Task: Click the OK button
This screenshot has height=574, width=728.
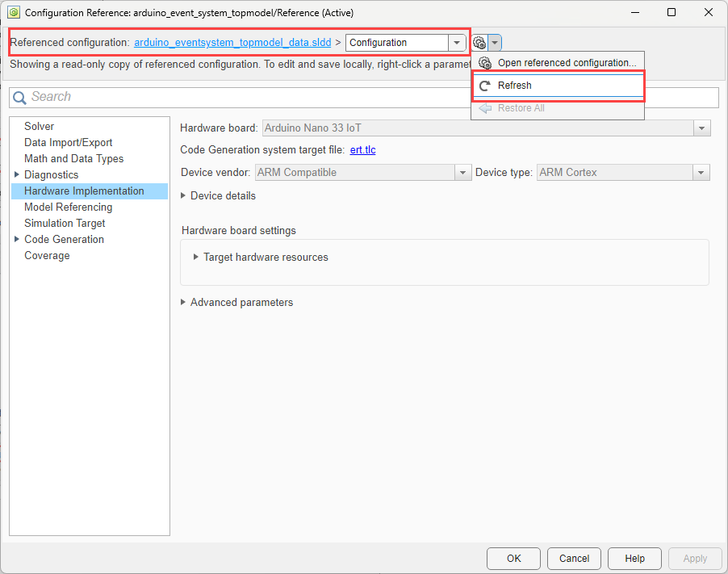Action: click(513, 558)
